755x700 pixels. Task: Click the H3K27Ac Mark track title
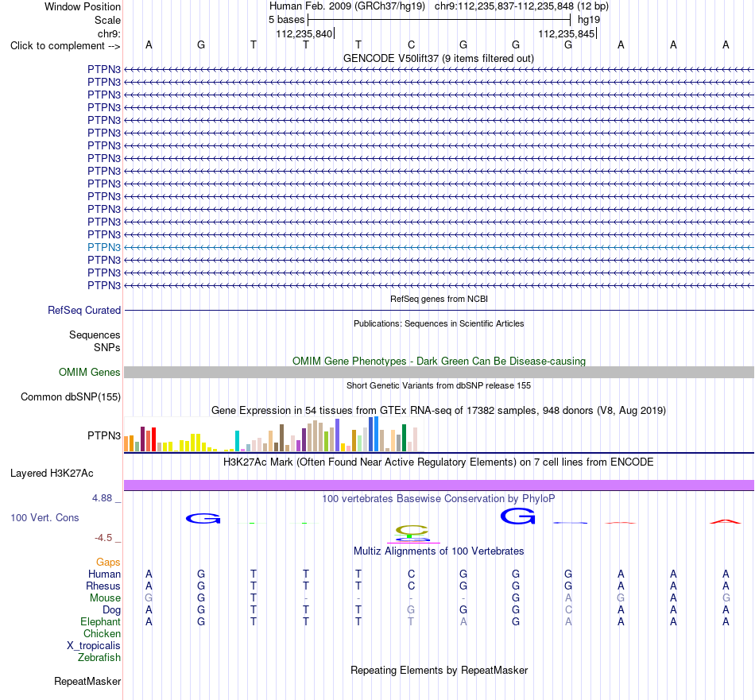[439, 462]
